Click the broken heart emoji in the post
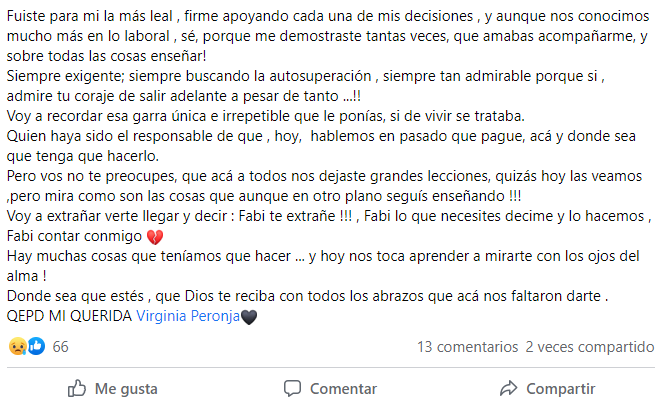 (155, 237)
